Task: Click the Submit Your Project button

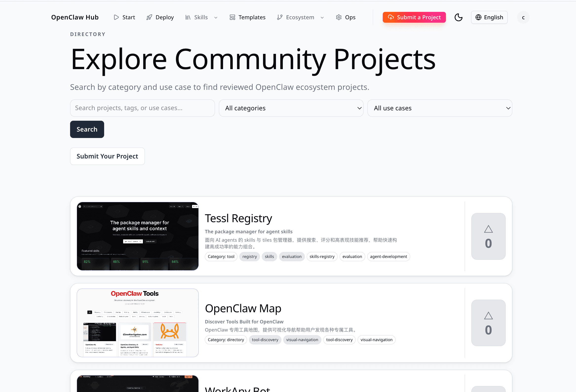Action: pos(107,156)
